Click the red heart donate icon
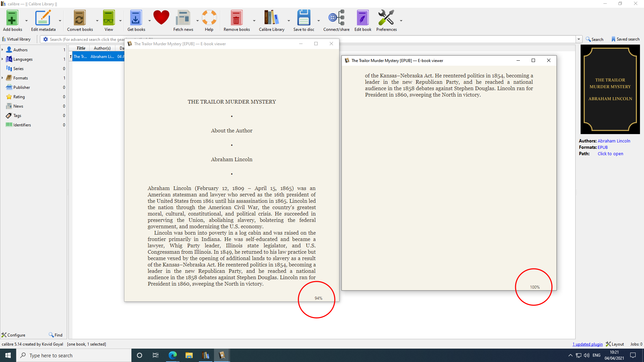644x362 pixels. [161, 17]
